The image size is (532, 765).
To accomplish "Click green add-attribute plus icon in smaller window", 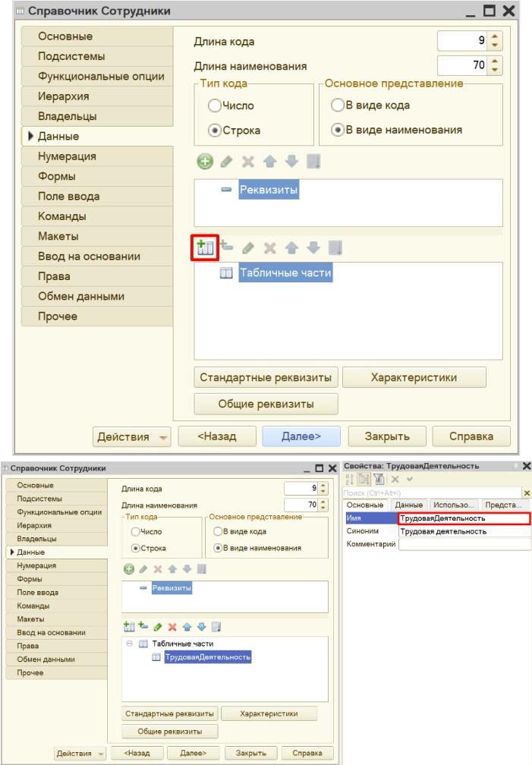I will [x=129, y=569].
